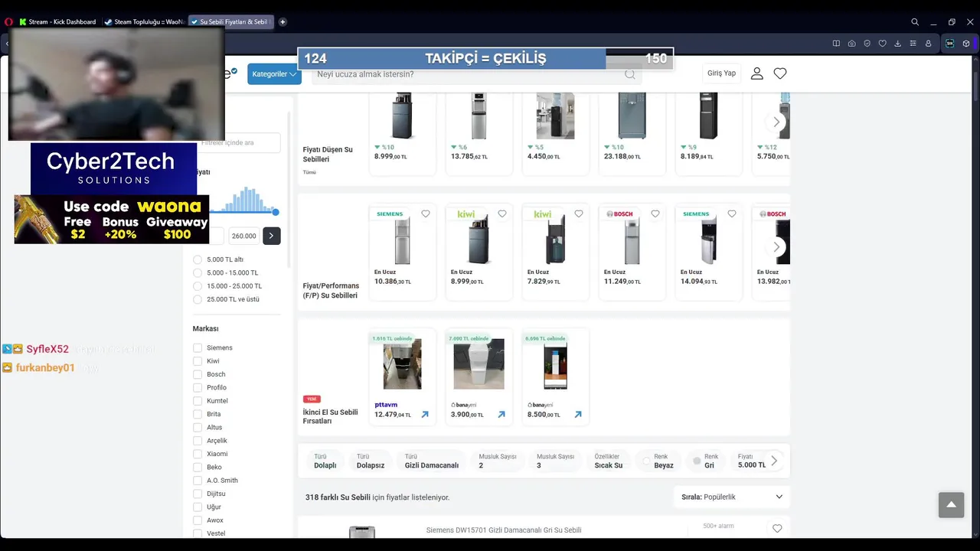Check the Profilo brand filter

tap(198, 388)
